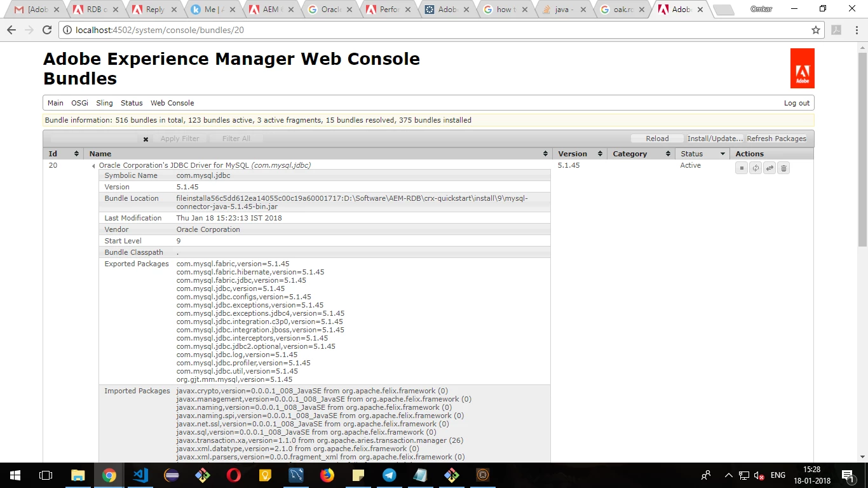Sort bundles by Name column
868x488 pixels.
click(318, 154)
